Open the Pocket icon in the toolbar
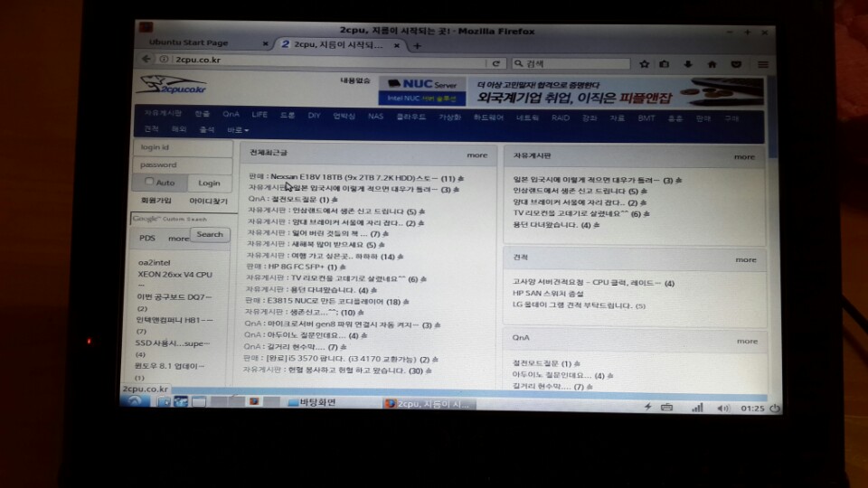 (x=736, y=64)
